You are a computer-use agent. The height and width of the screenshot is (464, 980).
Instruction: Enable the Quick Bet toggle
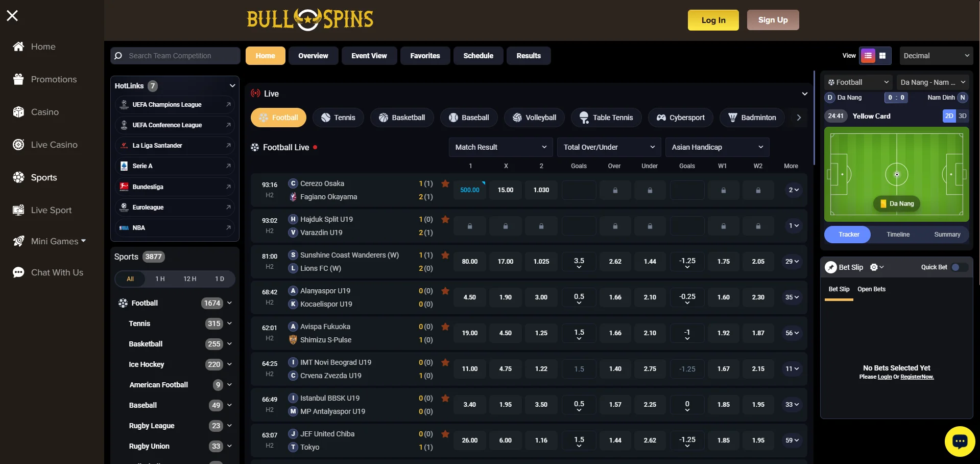coord(958,267)
